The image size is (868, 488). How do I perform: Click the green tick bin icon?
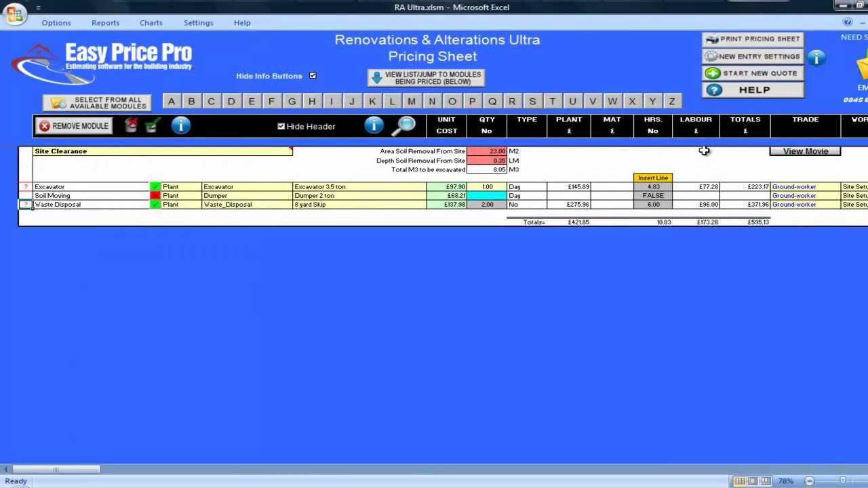click(x=153, y=125)
